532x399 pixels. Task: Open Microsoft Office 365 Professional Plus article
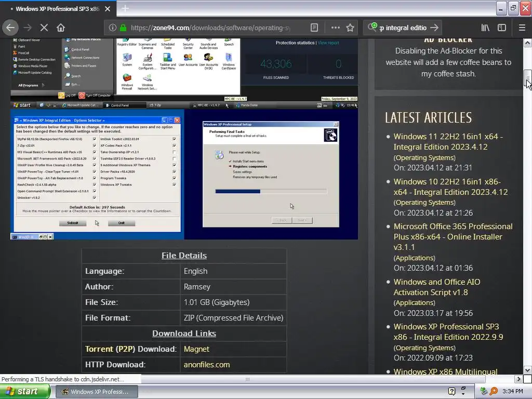(x=453, y=237)
